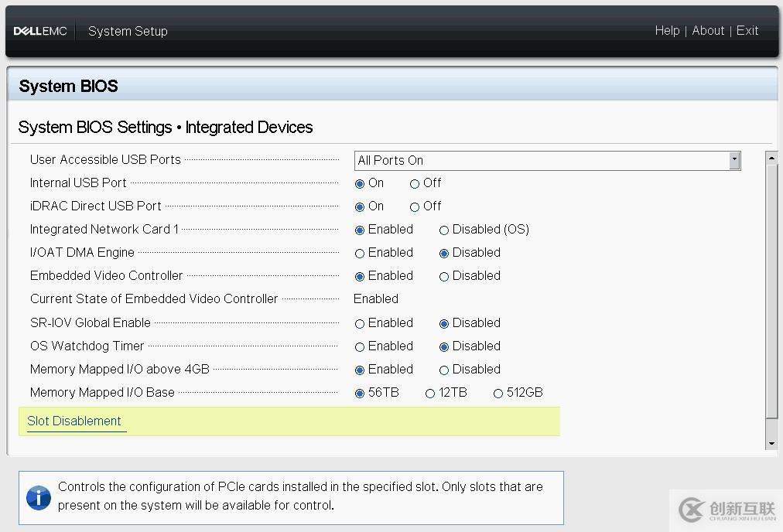Enable the I/OAT DMA Engine
The image size is (783, 532).
360,254
